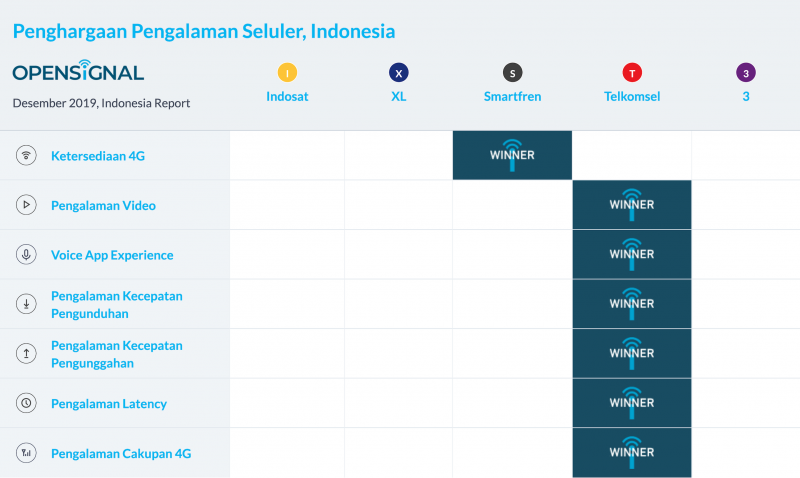Click Smartfren's WINNER badge for Ketersediaan 4G
The image size is (800, 478).
pyautogui.click(x=512, y=155)
